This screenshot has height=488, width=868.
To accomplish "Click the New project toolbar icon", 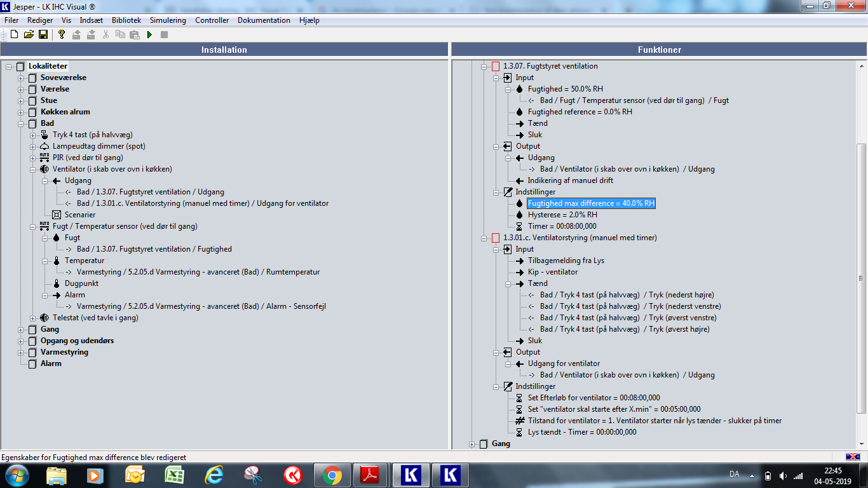I will (14, 34).
